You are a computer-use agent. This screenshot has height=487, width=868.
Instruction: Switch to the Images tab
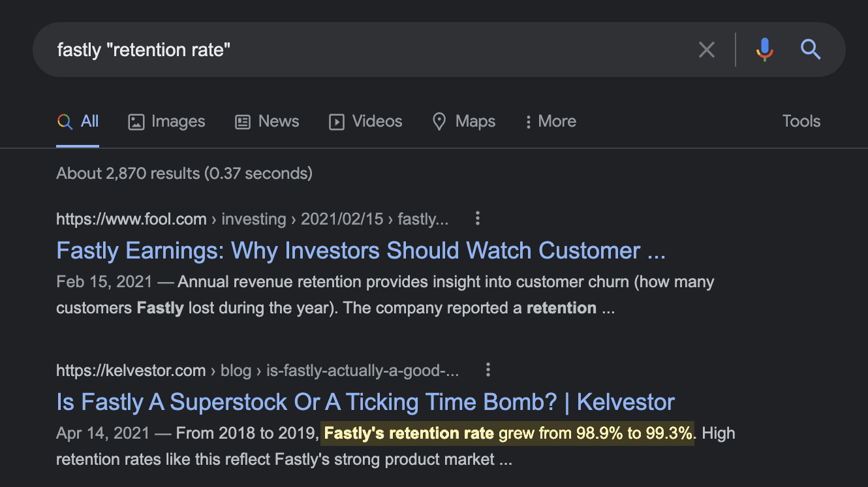178,121
